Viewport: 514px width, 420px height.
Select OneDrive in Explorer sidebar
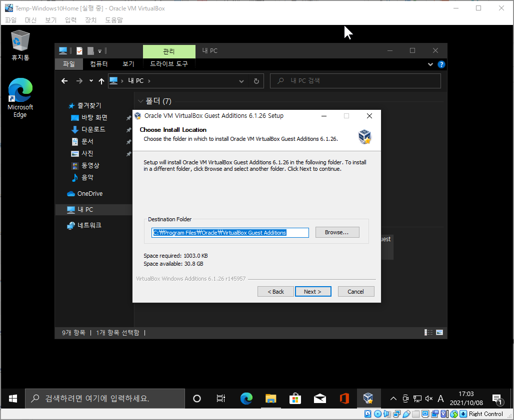coord(85,193)
